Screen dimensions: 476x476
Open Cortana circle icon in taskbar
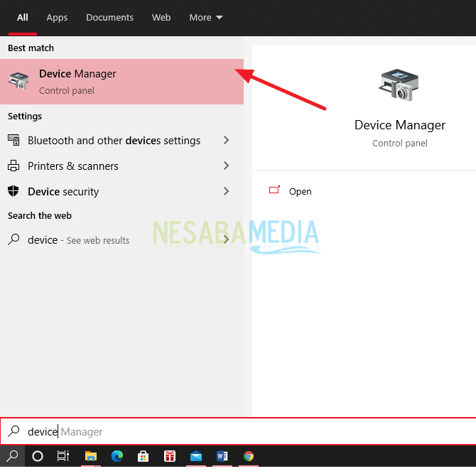tap(38, 456)
